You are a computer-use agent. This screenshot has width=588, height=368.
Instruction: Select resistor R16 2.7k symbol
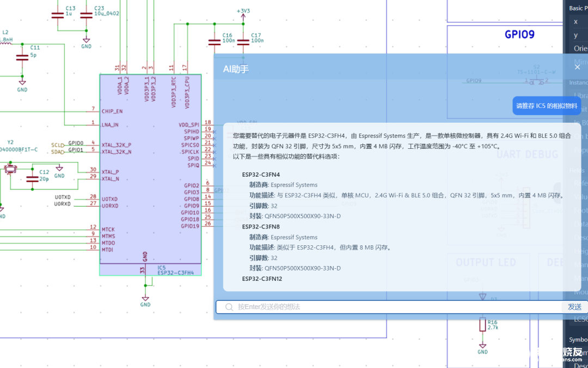[x=482, y=324]
